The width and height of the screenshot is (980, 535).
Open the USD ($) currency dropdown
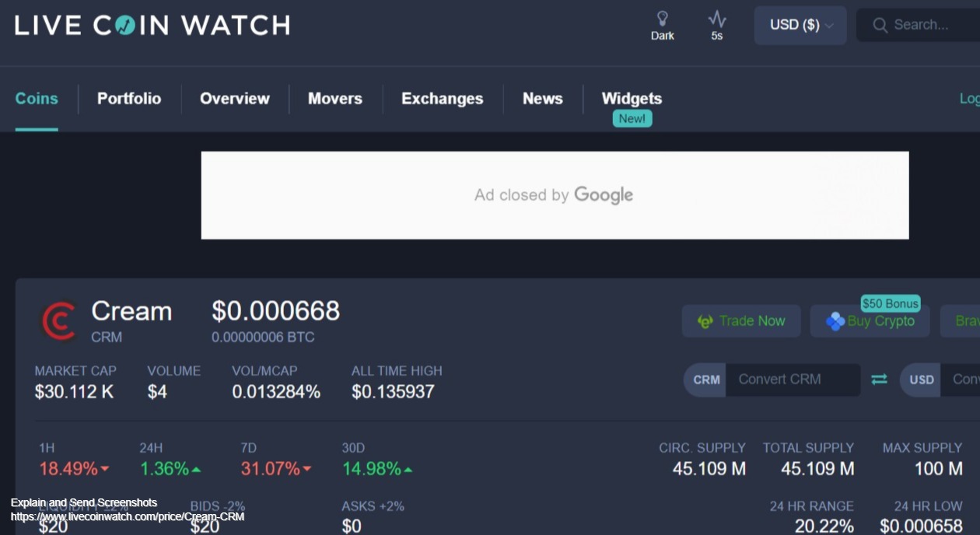tap(800, 25)
